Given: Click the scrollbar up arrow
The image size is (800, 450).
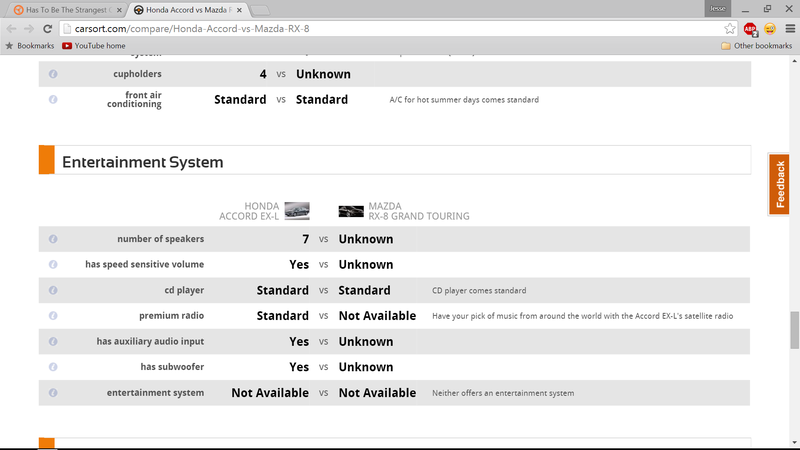Looking at the screenshot, I should (x=794, y=61).
